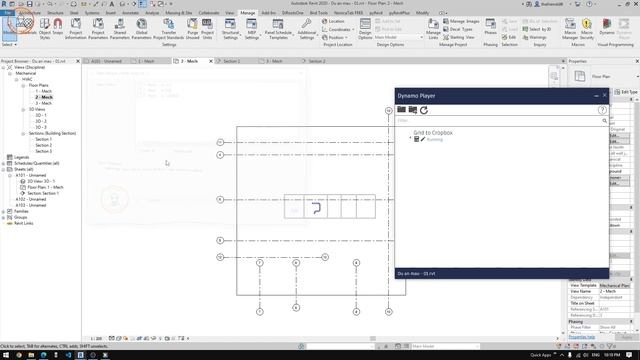This screenshot has width=640, height=360.
Task: Open Additional Settings dropdown
Action: click(307, 28)
